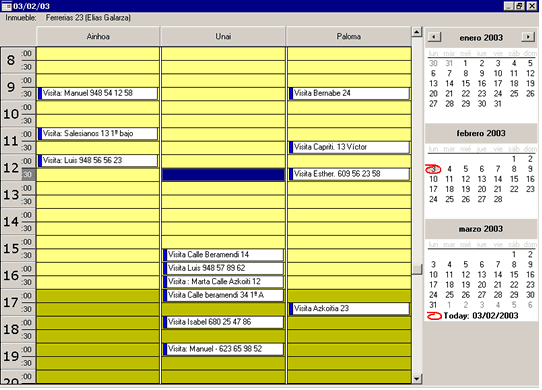
Task: Select the highlighted 12:30 slot for Unai
Action: coord(223,175)
